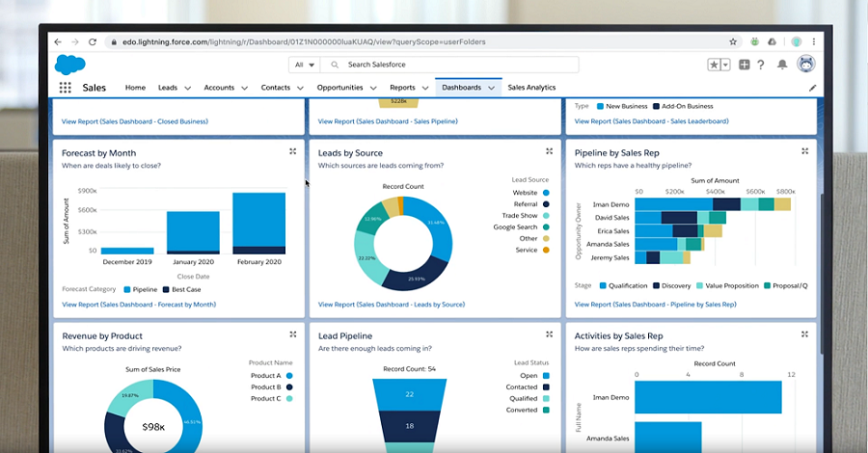Click the favorites star icon

click(714, 65)
